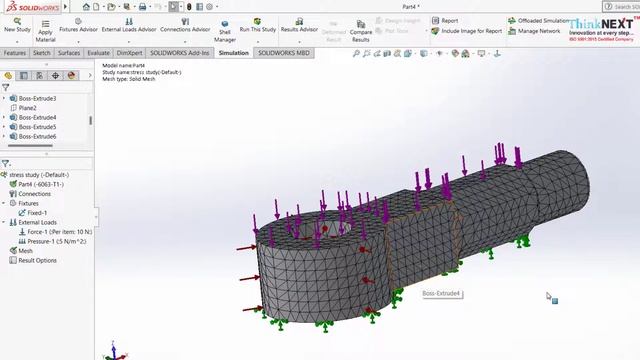Click Include Image for Report
Image resolution: width=640 pixels, height=360 pixels.
pyautogui.click(x=467, y=31)
